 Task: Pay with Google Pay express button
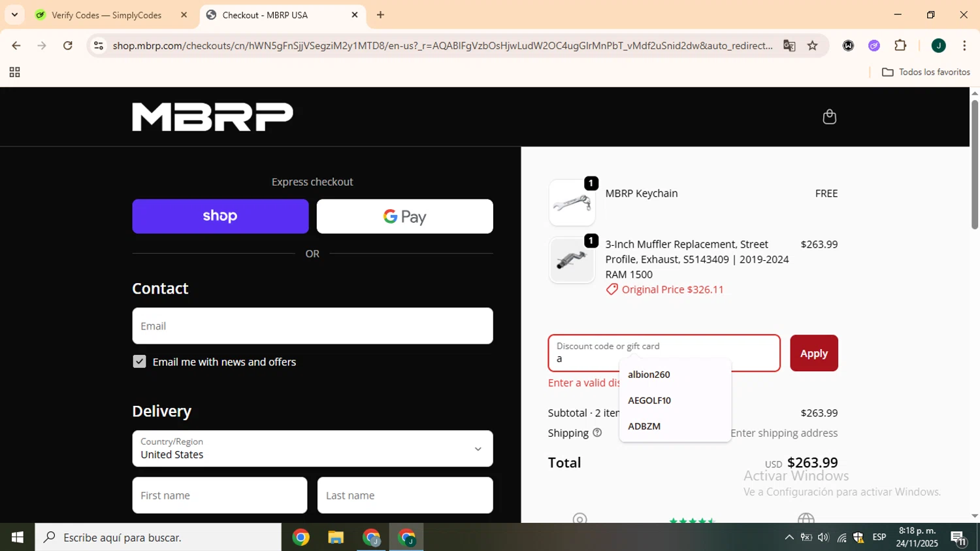point(405,216)
